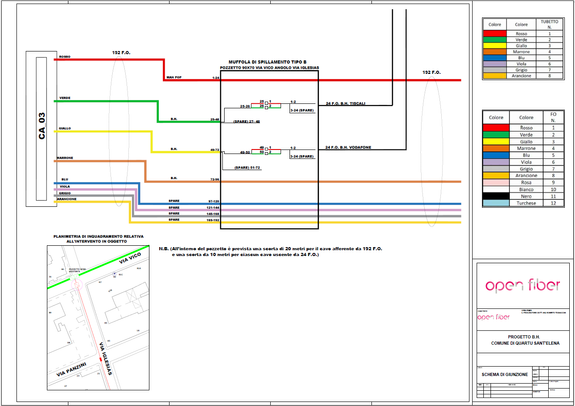Select fiber range 73-96 on the brown cable
Image resolution: width=575 pixels, height=406 pixels.
click(215, 179)
